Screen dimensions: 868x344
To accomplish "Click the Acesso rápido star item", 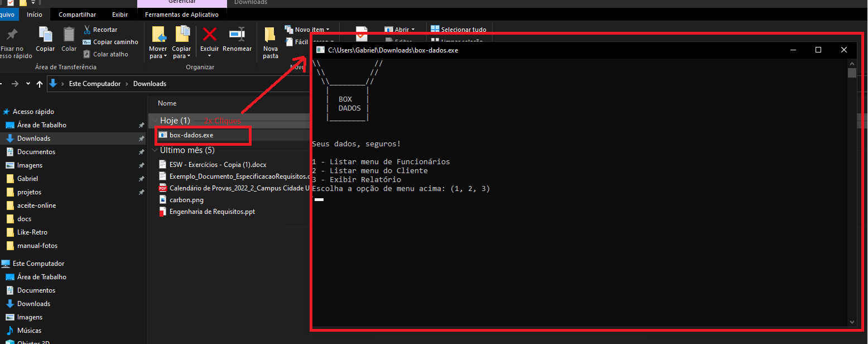I will click(29, 112).
